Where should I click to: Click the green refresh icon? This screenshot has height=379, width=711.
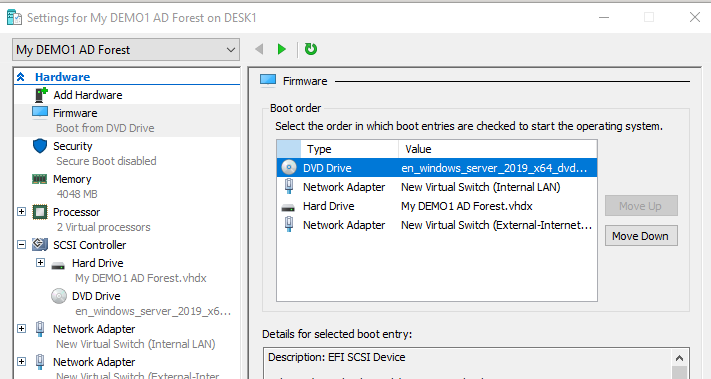[311, 49]
